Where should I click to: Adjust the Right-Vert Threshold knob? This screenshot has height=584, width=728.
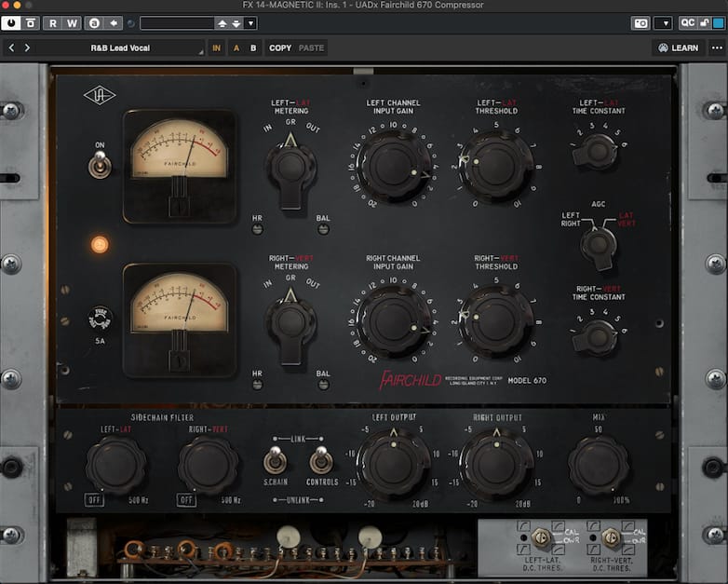tap(496, 322)
